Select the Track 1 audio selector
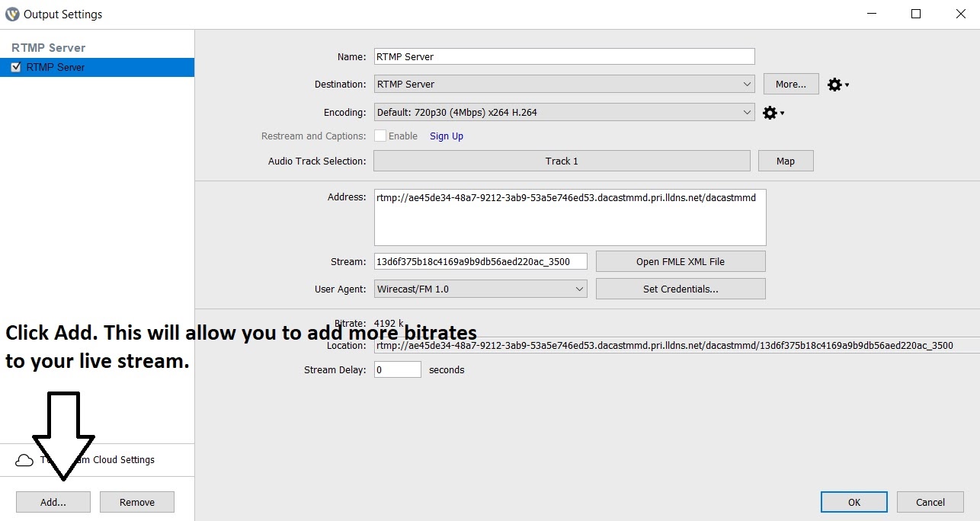 coord(562,161)
